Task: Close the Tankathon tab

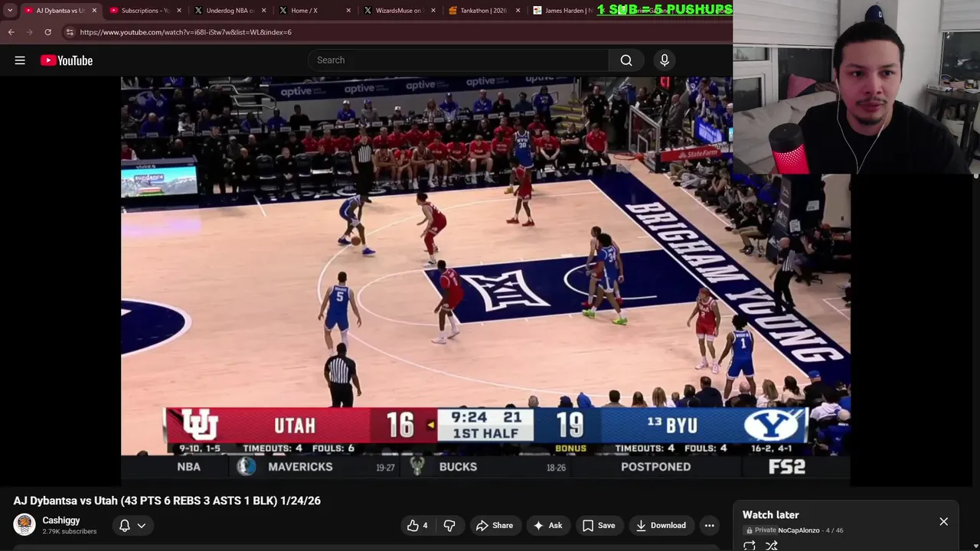Action: [x=518, y=11]
